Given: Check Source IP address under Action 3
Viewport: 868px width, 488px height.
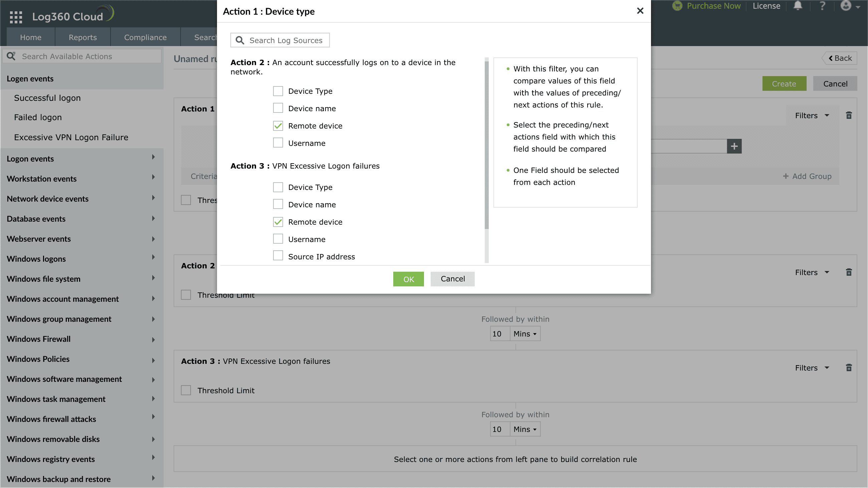Looking at the screenshot, I should (278, 256).
